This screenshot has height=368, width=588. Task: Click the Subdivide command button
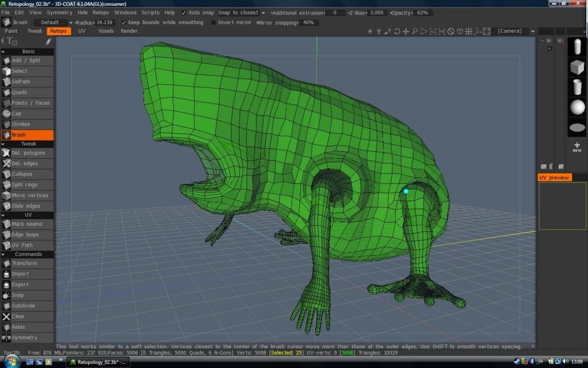pos(24,306)
